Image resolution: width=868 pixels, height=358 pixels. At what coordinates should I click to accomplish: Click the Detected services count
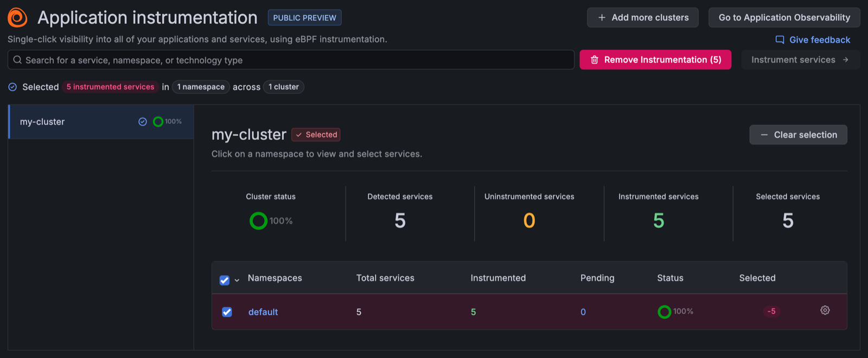(400, 221)
